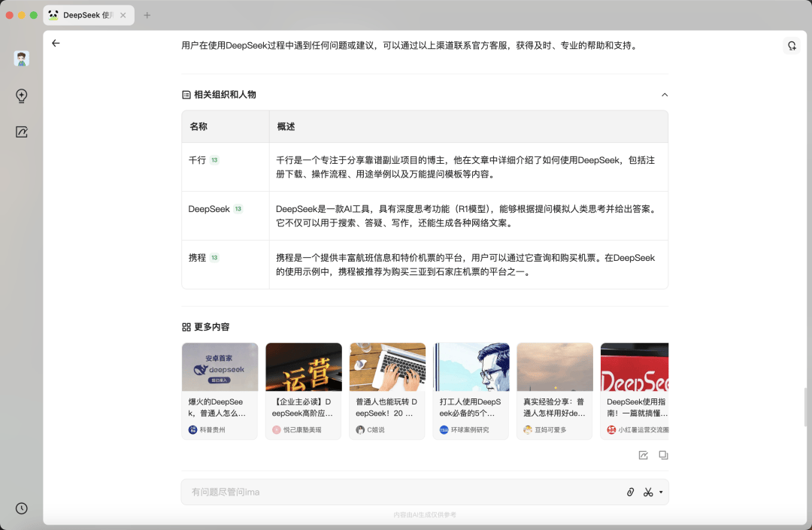
Task: Open a new tab with plus button
Action: point(147,16)
